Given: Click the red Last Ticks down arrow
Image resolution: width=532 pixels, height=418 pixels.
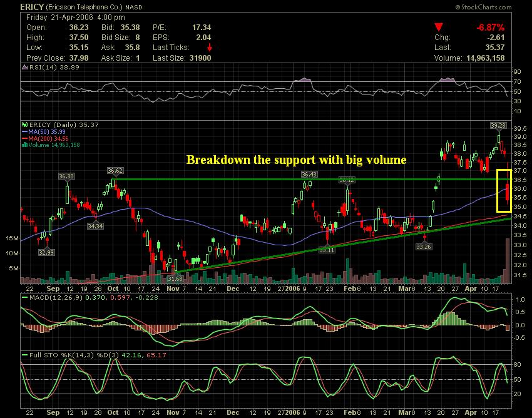Looking at the screenshot, I should click(209, 48).
